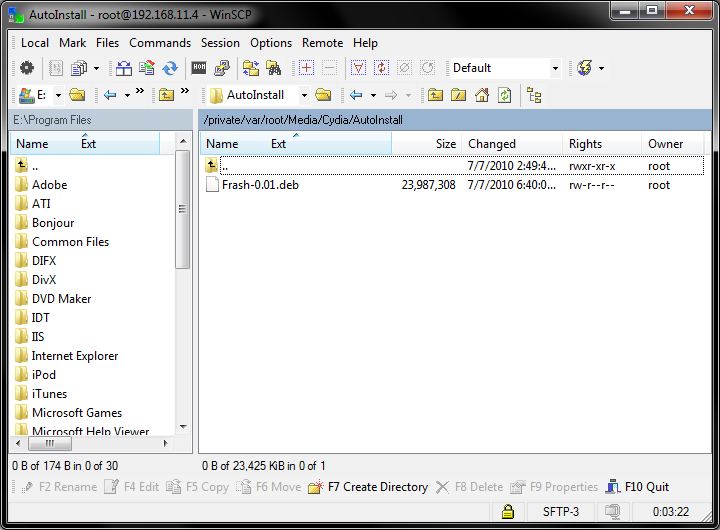Click the Synchronize Browsing folders icon
This screenshot has width=720, height=530.
(x=251, y=68)
